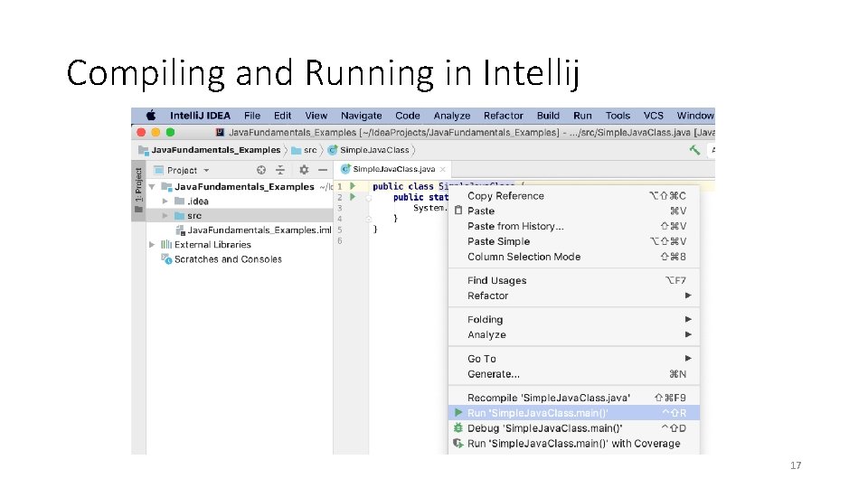Close the SimpleJavaClass.java tab

tap(442, 169)
